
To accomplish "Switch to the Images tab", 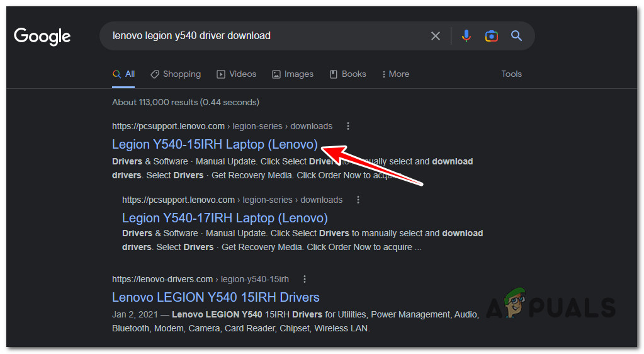I will click(x=293, y=74).
